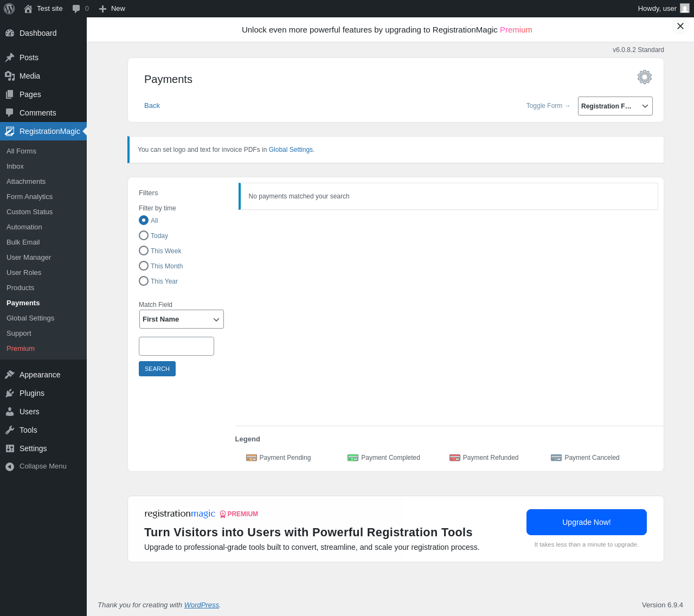
Task: Focus the match field search text box
Action: 177,346
